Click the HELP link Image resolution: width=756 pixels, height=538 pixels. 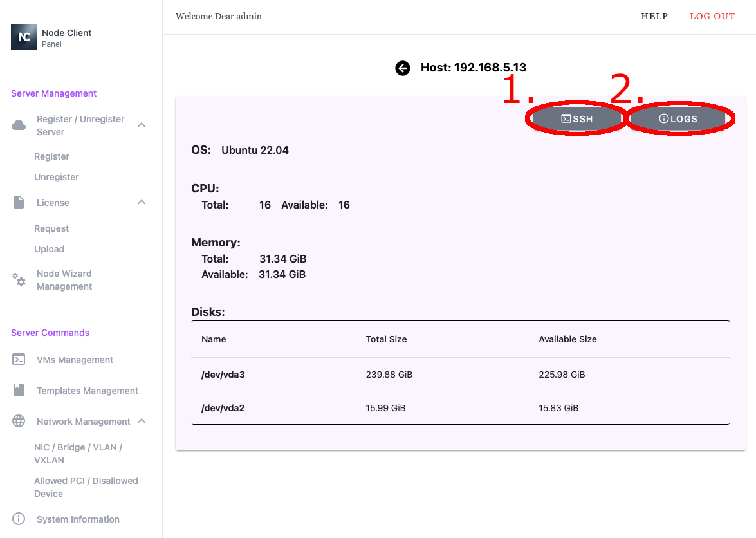click(654, 16)
